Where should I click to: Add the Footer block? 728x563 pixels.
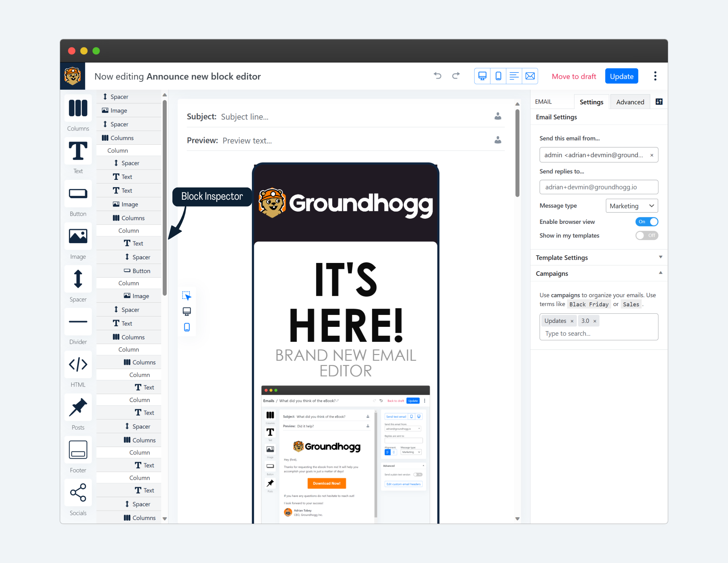(x=78, y=450)
